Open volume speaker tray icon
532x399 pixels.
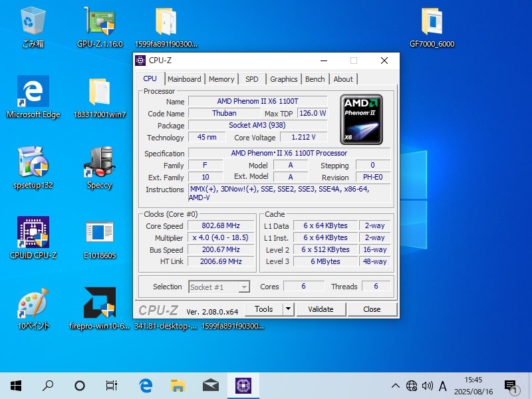tap(428, 386)
